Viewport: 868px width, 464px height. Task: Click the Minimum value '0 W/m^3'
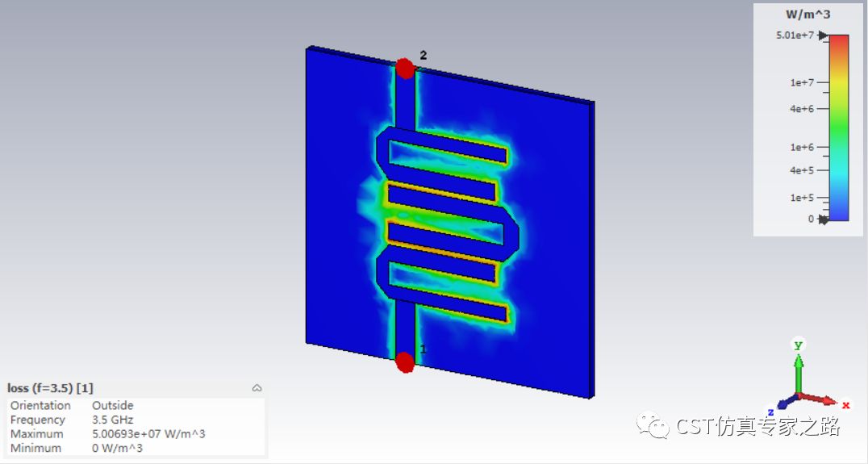[x=117, y=448]
